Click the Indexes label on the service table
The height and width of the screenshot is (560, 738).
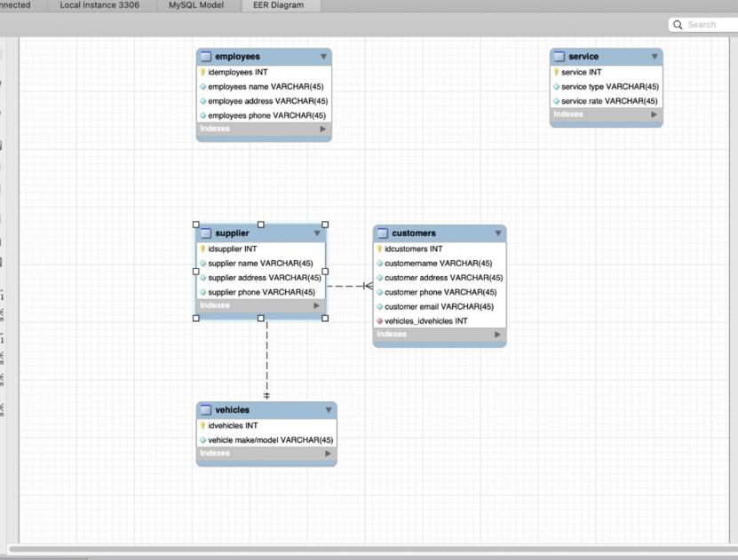tap(567, 114)
